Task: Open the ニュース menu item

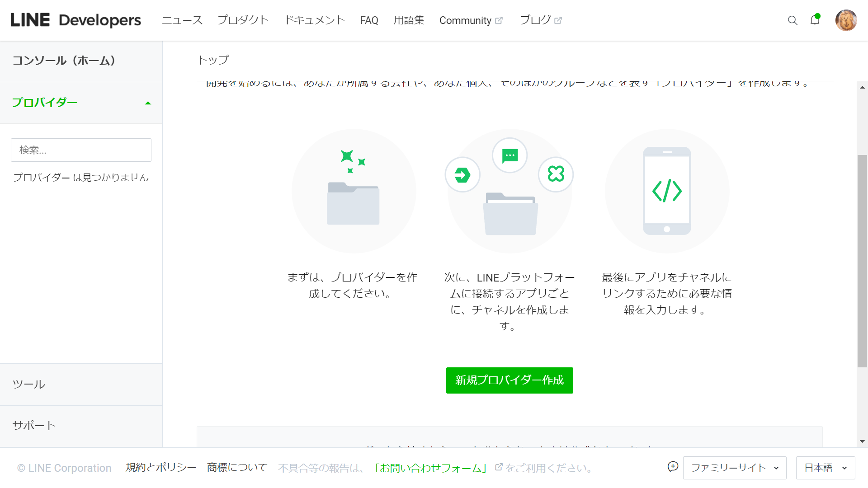Action: tap(182, 20)
